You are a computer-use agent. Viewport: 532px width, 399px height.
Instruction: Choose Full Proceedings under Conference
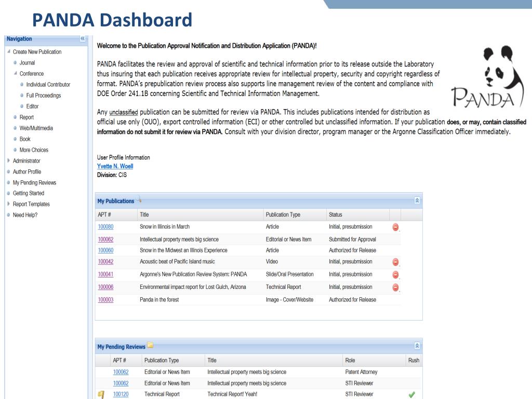pyautogui.click(x=44, y=96)
